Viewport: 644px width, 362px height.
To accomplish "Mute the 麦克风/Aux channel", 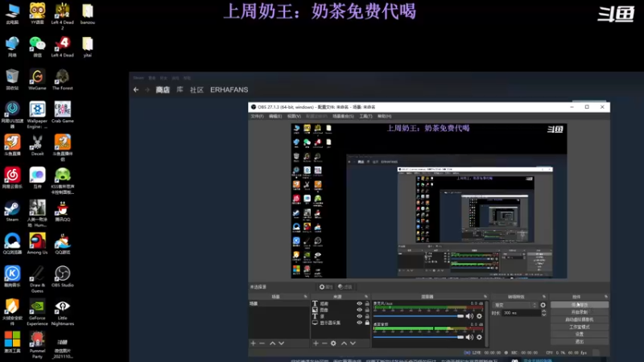I will click(469, 316).
